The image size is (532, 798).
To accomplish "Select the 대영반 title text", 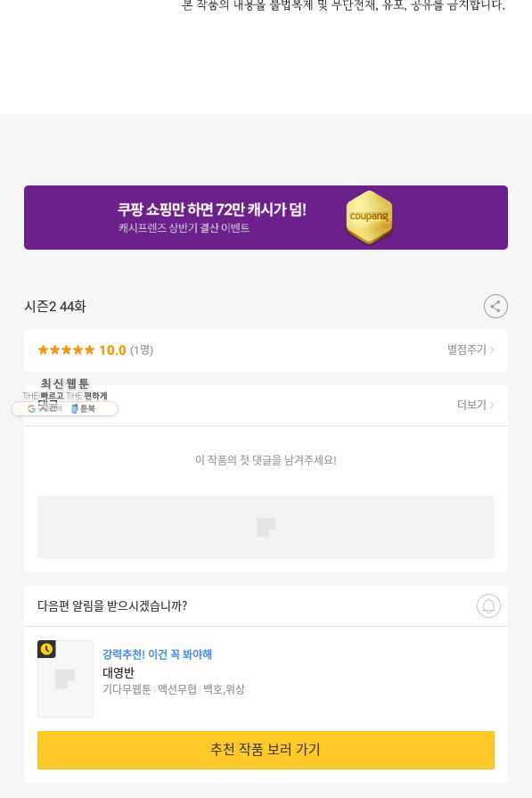I will coord(119,672).
